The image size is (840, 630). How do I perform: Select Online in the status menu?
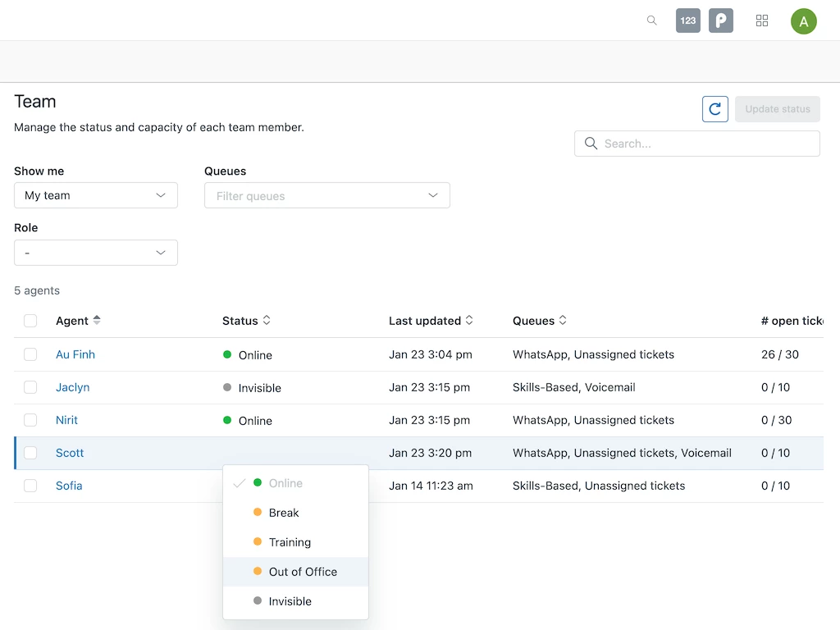coord(295,483)
